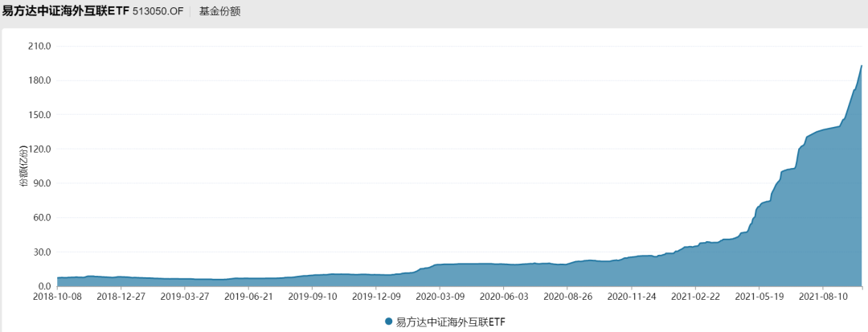
Task: Click the peak at the chart's right end
Action: pyautogui.click(x=862, y=66)
